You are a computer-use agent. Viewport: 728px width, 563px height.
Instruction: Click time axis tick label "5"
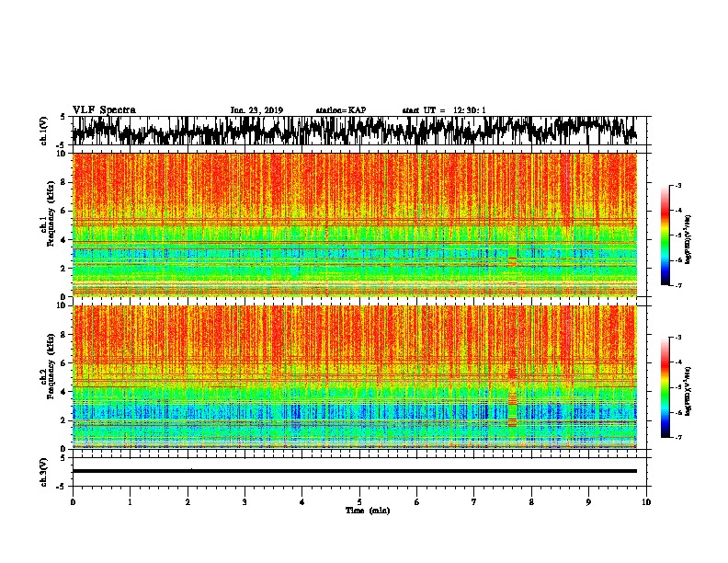pos(359,501)
